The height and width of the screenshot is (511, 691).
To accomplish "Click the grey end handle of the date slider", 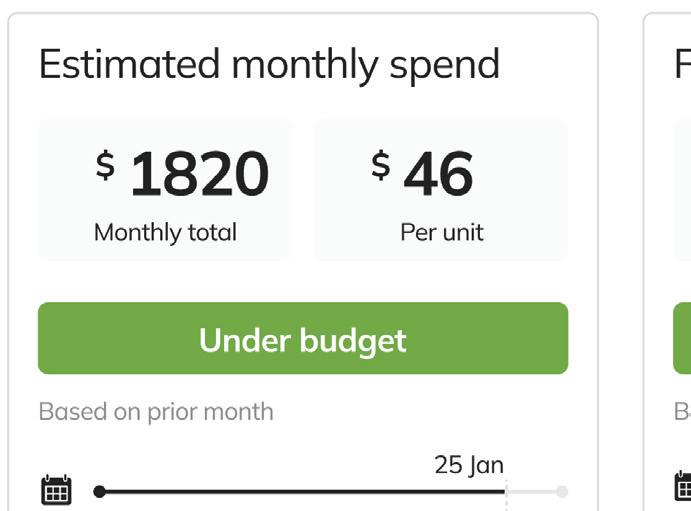I will click(x=562, y=491).
